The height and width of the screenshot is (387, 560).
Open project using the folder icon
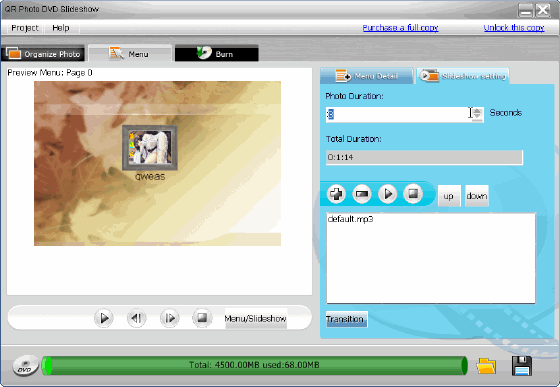pos(486,366)
